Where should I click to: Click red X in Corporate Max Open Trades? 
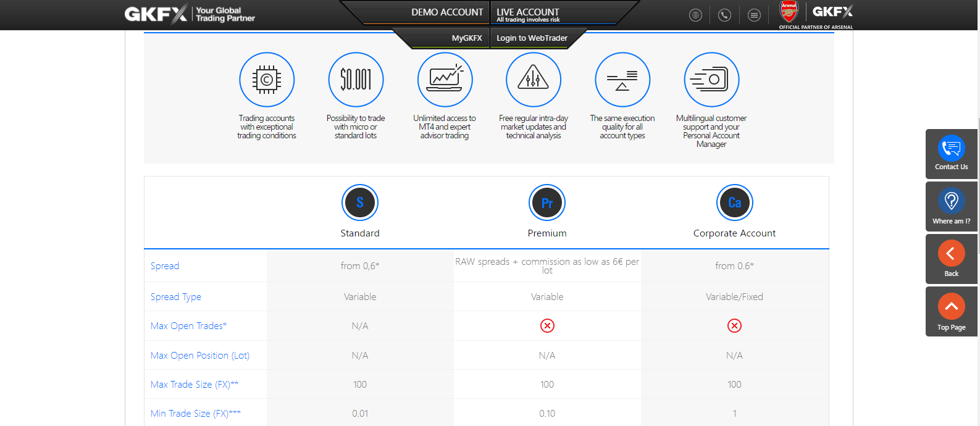pos(734,326)
